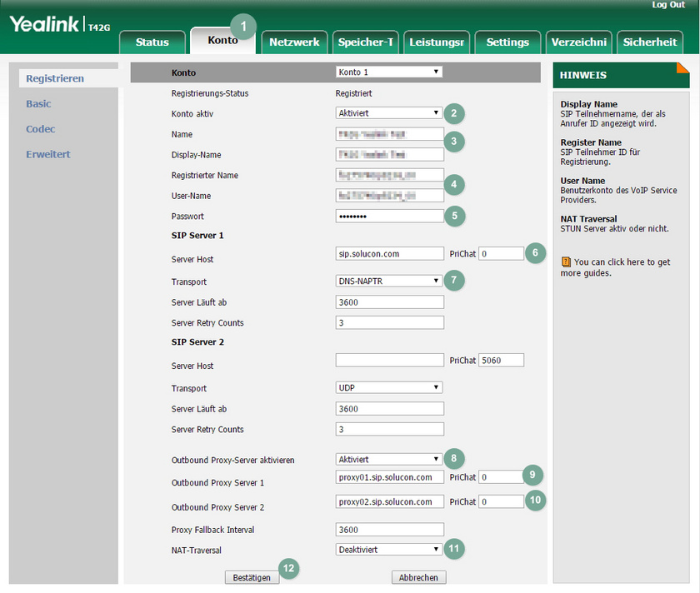Image resolution: width=700 pixels, height=593 pixels.
Task: Open the Netzwerk tab
Action: coord(294,42)
